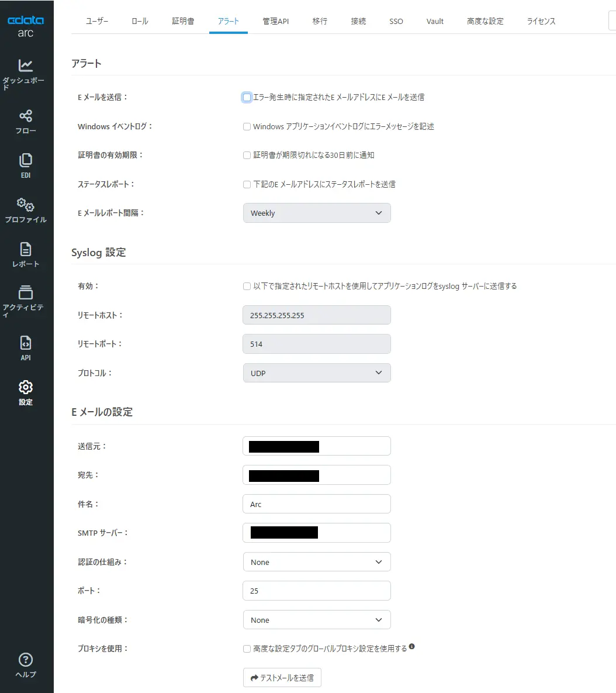Screen dimensions: 616x693
Task: Click the 証明書の有効期限 label
Action: (x=110, y=155)
